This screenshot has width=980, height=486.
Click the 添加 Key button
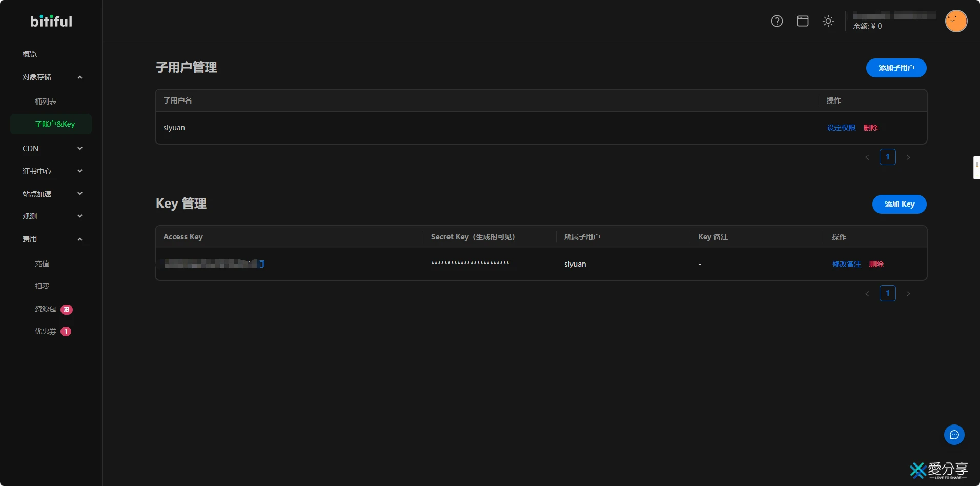click(x=899, y=204)
